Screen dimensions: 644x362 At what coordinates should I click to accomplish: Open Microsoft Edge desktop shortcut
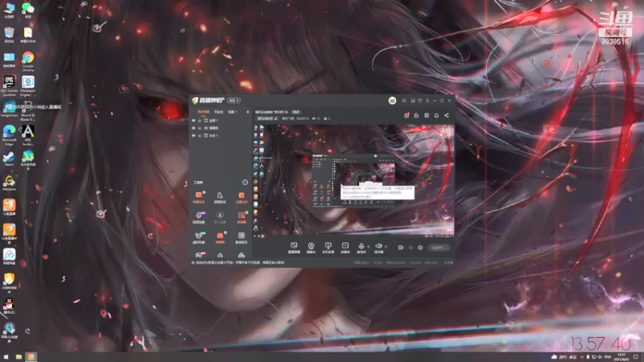(x=9, y=135)
